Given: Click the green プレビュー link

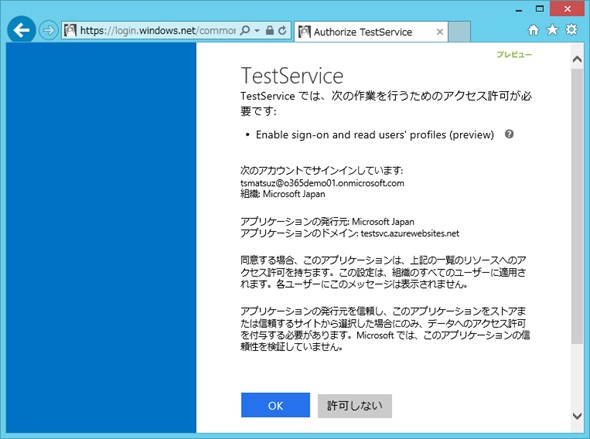Looking at the screenshot, I should tap(514, 55).
